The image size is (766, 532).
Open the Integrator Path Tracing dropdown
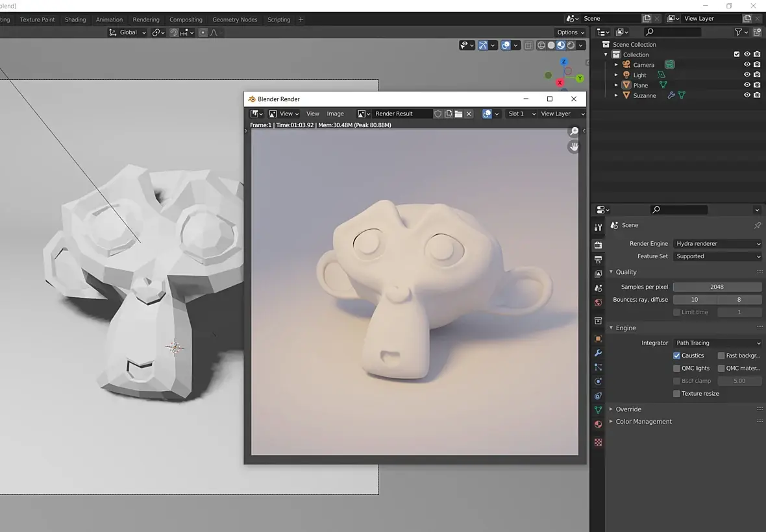[x=717, y=343]
